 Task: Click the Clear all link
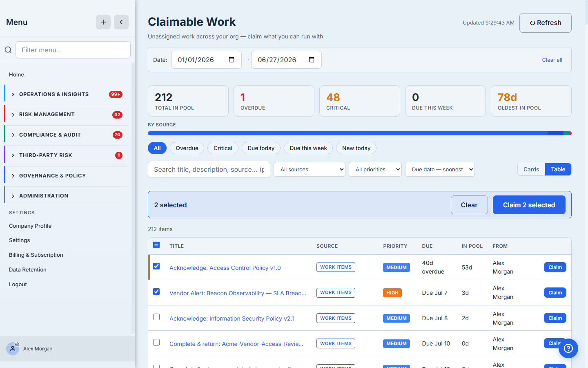click(552, 60)
